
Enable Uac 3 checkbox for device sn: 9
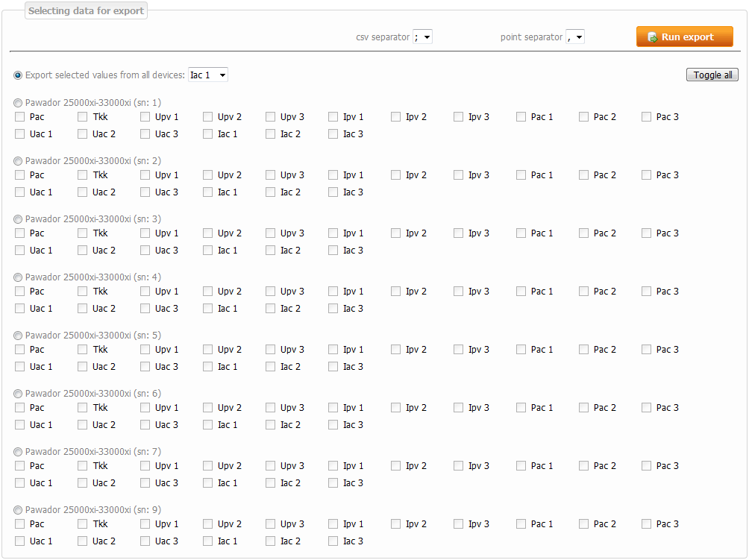pos(145,541)
